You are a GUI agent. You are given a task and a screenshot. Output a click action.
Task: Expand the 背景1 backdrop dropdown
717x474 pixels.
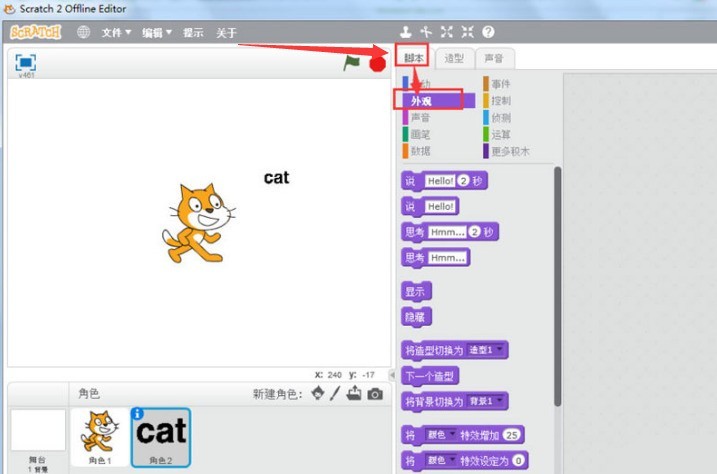(500, 400)
